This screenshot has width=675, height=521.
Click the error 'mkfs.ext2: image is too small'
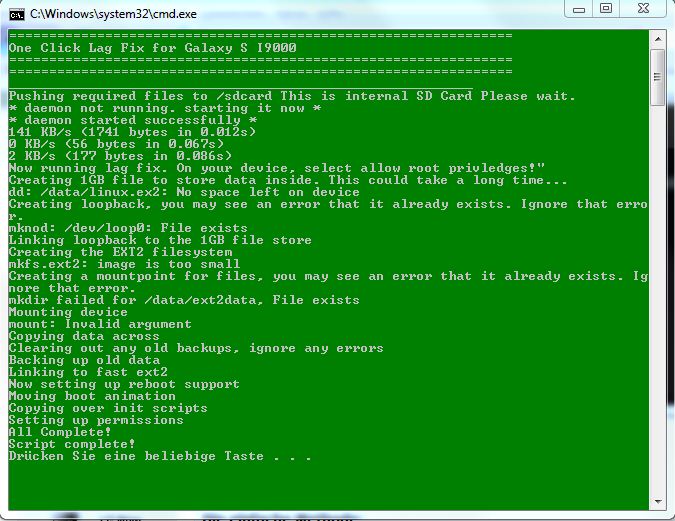(124, 264)
